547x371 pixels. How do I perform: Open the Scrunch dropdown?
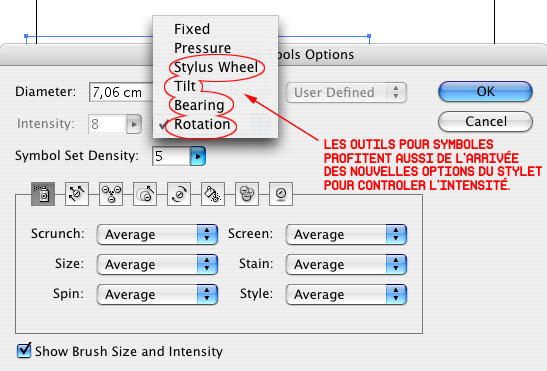coord(157,234)
